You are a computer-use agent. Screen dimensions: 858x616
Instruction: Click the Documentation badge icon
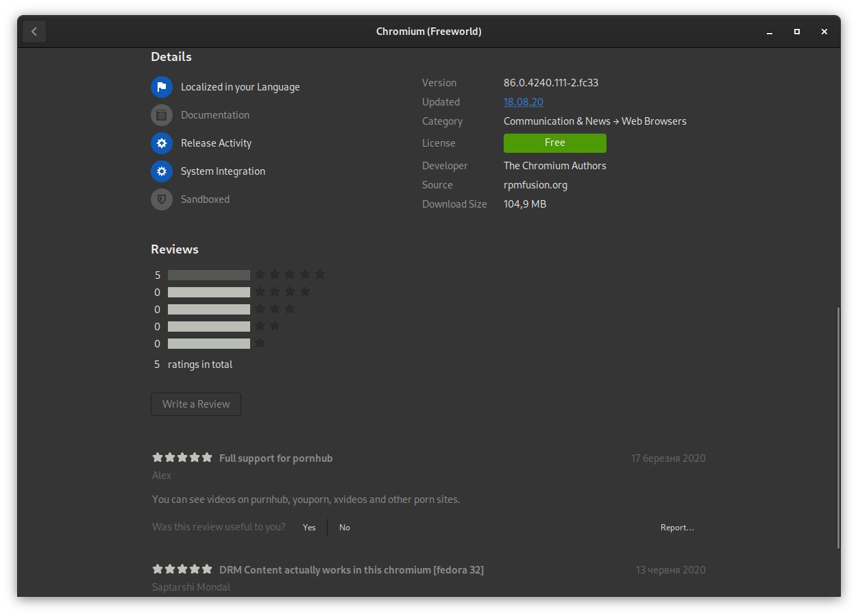click(x=162, y=115)
